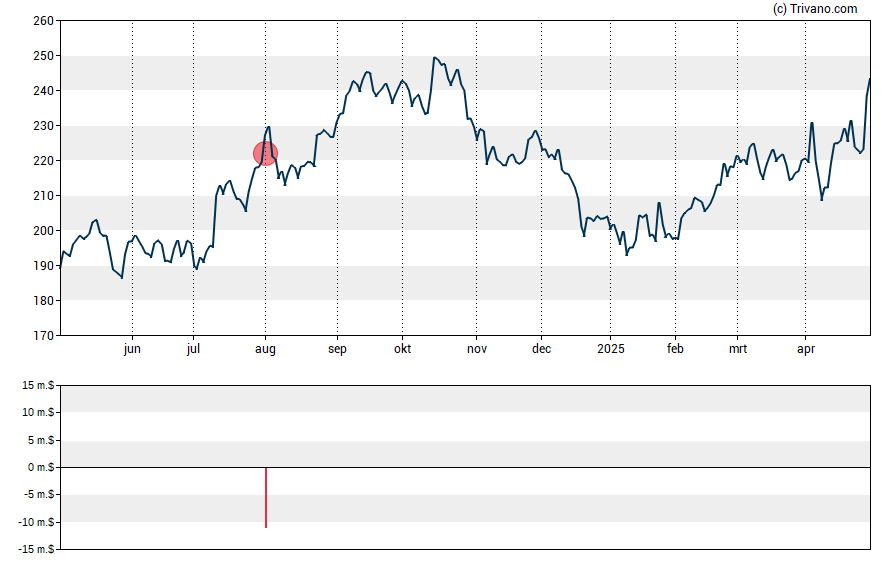Click the okt month label

coord(403,349)
